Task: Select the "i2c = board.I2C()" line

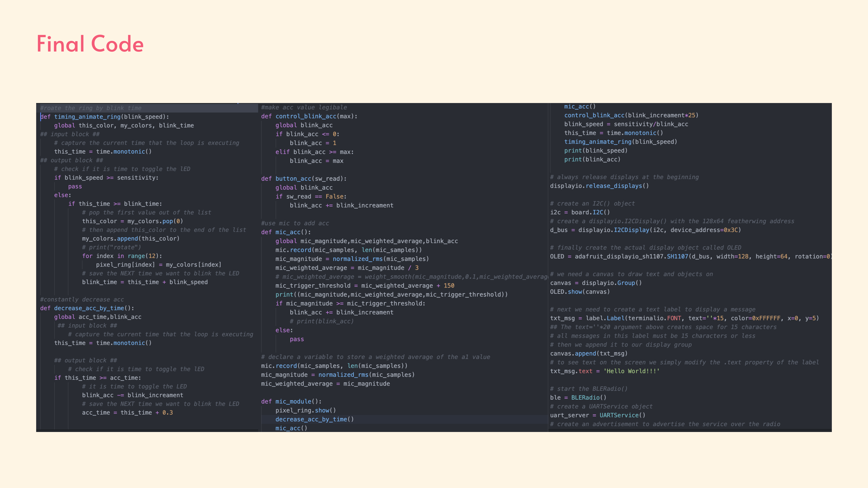Action: (x=580, y=213)
